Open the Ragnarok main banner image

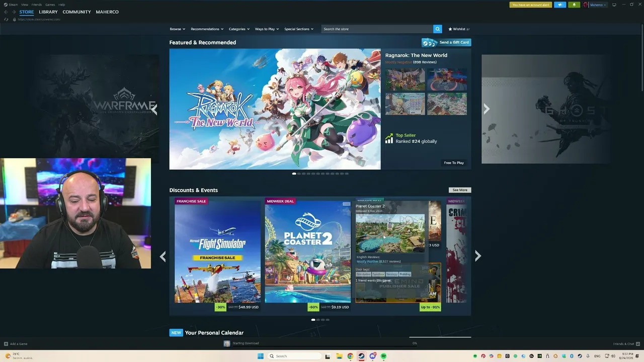275,109
